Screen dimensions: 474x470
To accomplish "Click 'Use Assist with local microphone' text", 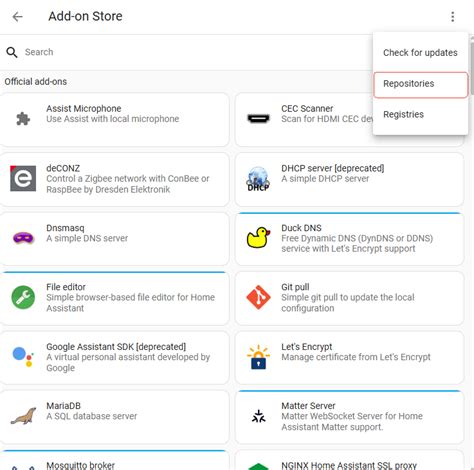I will (113, 119).
